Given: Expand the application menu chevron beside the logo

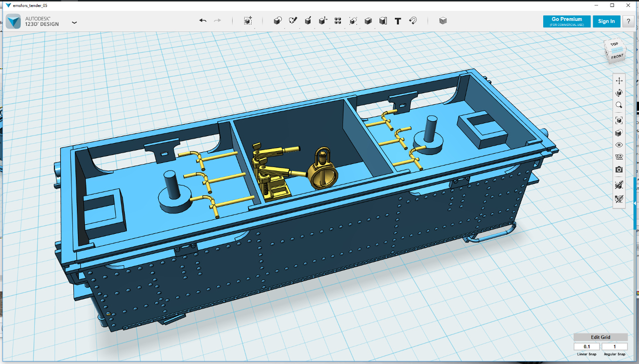Looking at the screenshot, I should [74, 22].
